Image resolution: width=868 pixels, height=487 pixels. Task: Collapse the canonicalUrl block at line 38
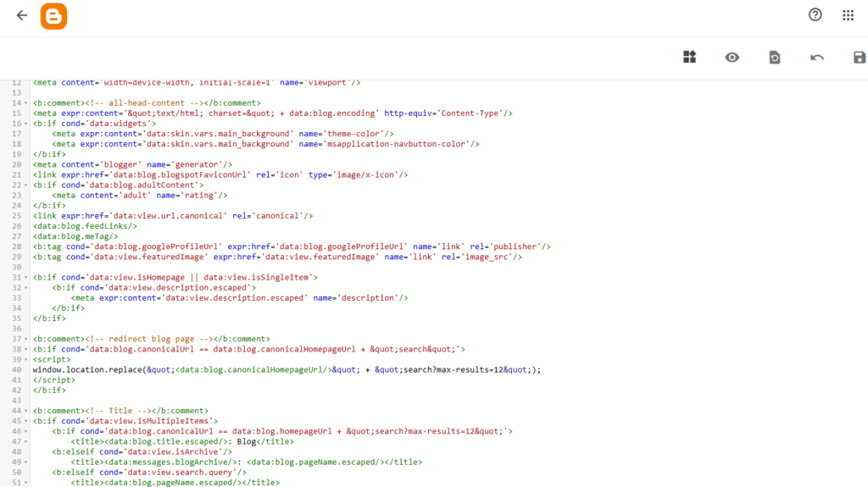tap(26, 349)
